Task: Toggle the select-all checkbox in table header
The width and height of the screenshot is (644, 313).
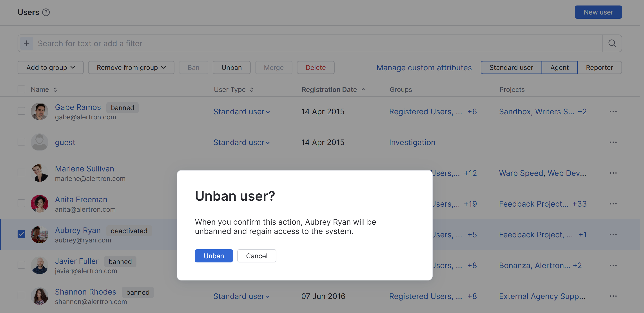Action: pos(22,89)
